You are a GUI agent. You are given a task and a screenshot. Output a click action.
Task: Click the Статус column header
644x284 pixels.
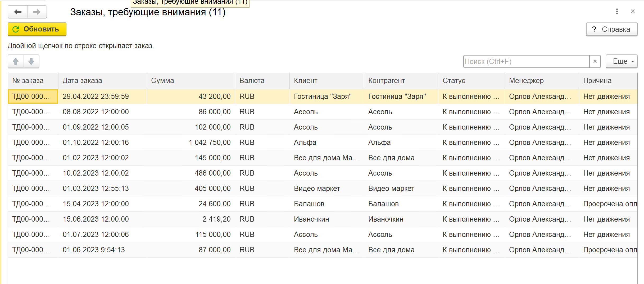coord(471,81)
